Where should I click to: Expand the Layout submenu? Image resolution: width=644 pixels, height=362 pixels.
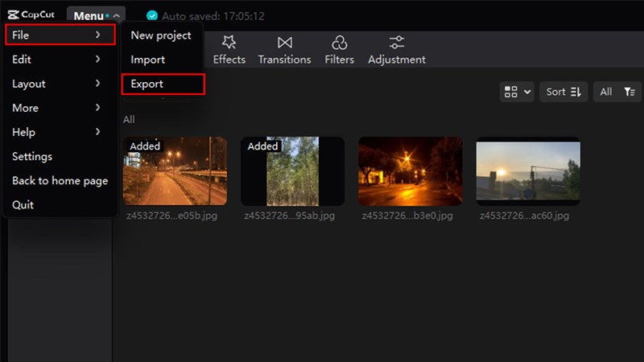pyautogui.click(x=58, y=84)
